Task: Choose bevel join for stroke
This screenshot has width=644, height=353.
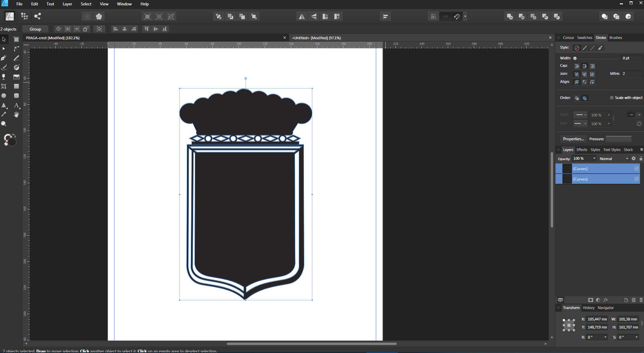Action: point(585,74)
